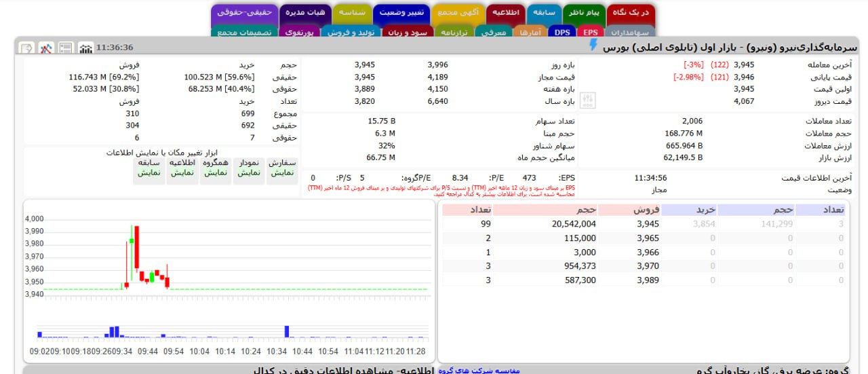Click the export arrow icon in header bar

[26, 48]
